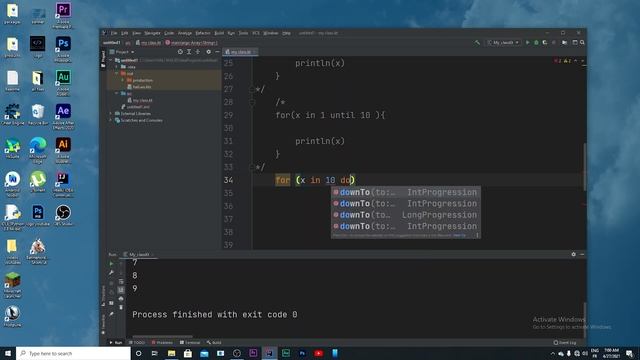The width and height of the screenshot is (640, 360).
Task: Switch to my class.kt editor tab
Action: (240, 52)
